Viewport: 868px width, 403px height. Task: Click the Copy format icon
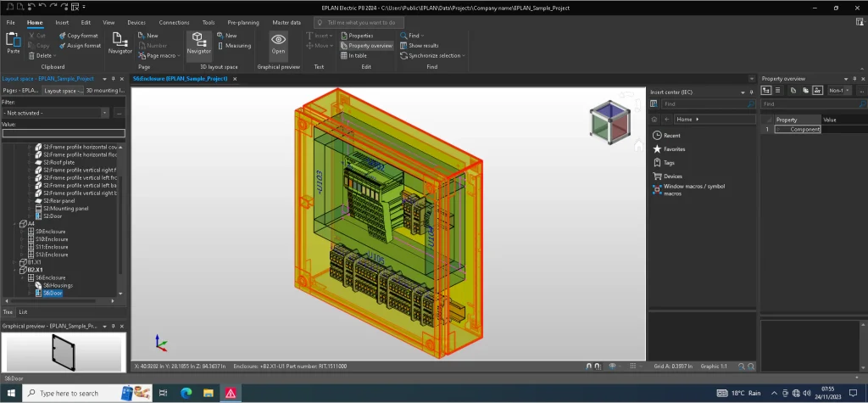click(x=77, y=36)
